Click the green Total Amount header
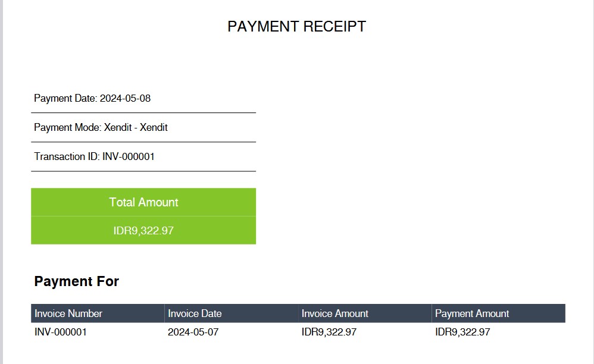Image resolution: width=594 pixels, height=364 pixels. (x=143, y=202)
